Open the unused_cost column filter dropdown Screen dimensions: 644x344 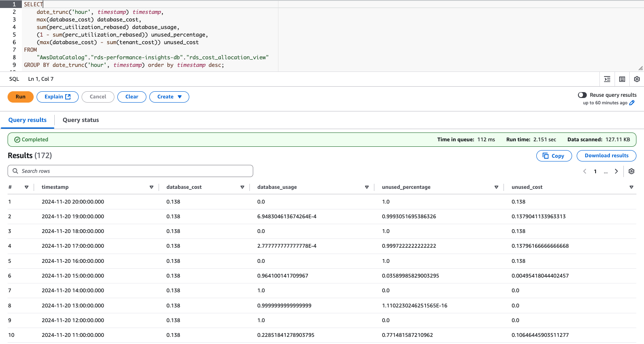pos(631,187)
